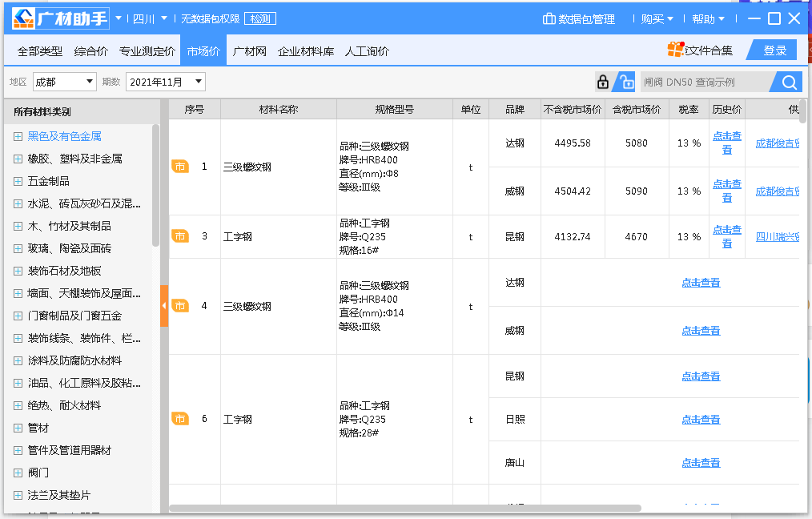Screen dimensions: 812x519
Task: Click 点击查看 link in 日照 row
Action: click(x=701, y=419)
